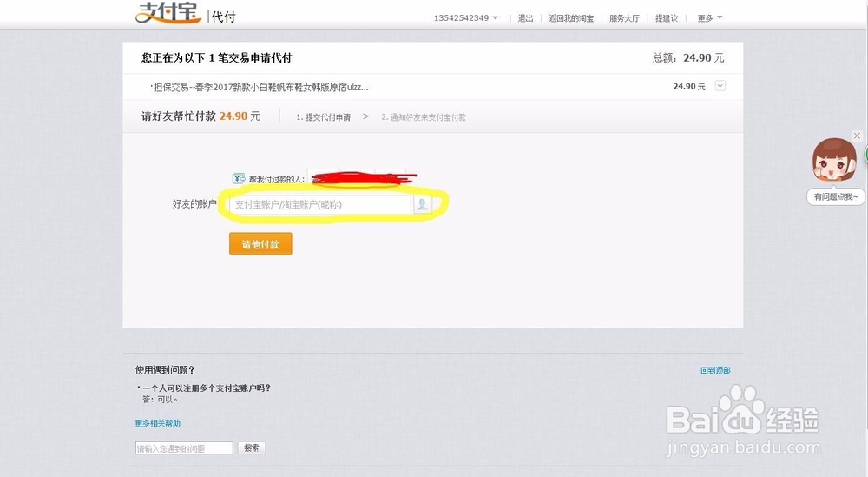The width and height of the screenshot is (868, 477).
Task: Click step 2. 通知好友来支付宝付款
Action: [x=424, y=117]
